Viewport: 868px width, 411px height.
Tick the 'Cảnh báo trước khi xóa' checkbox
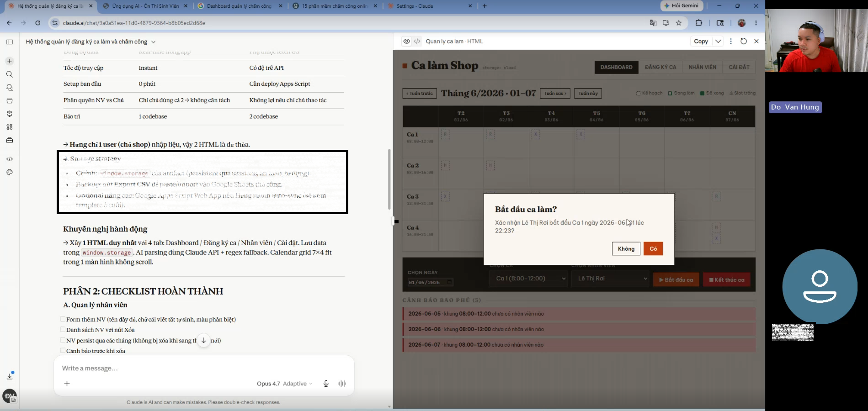click(x=63, y=351)
